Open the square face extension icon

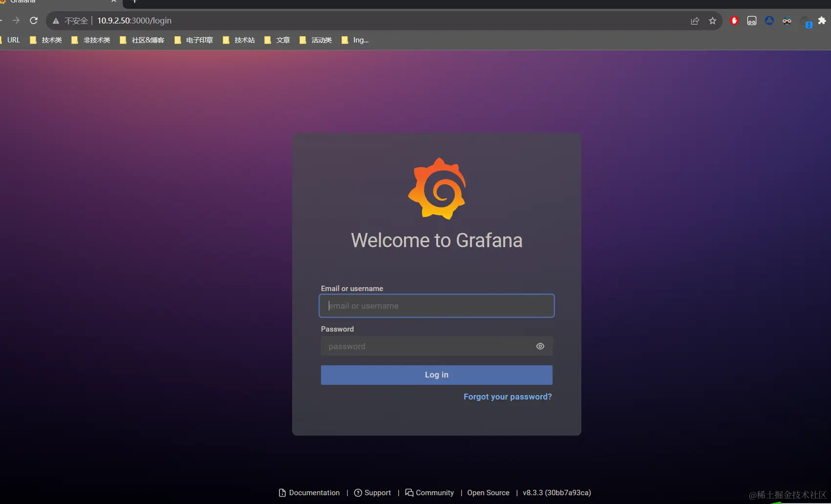752,21
